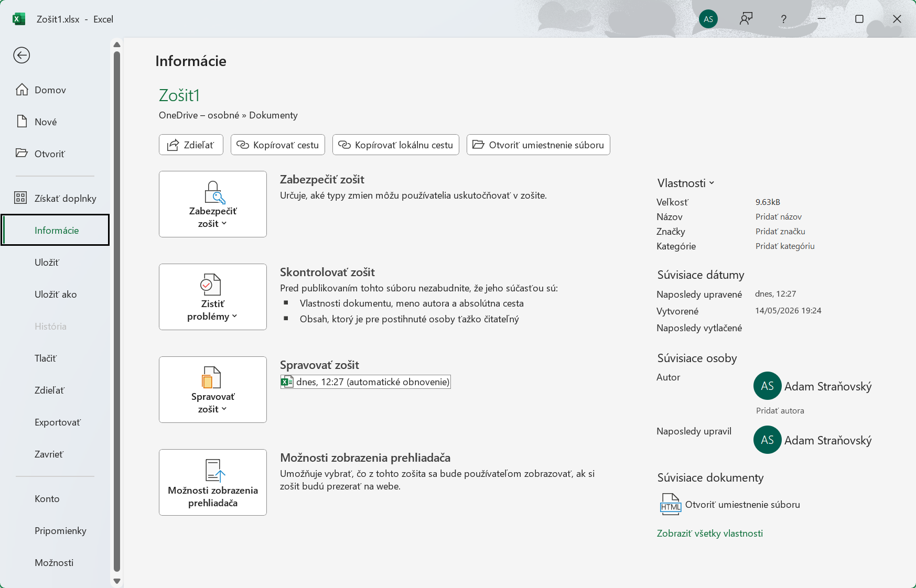The width and height of the screenshot is (916, 588).
Task: Click the Súvisiace dátumy heading
Action: tap(701, 275)
